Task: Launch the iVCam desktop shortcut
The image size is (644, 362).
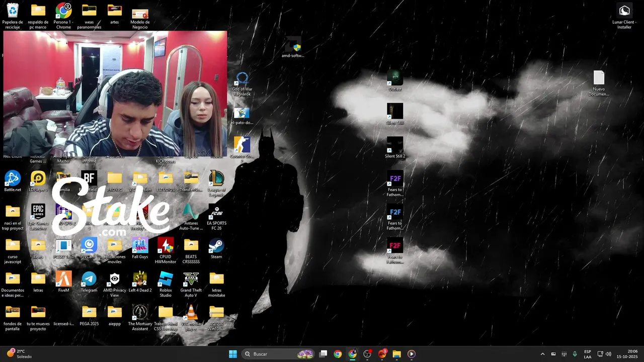Action: [89, 248]
